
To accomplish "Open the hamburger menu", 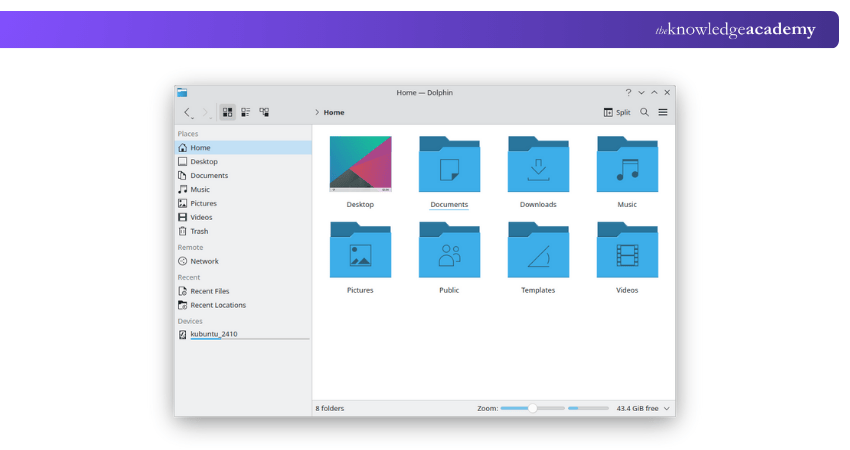I will tap(662, 113).
